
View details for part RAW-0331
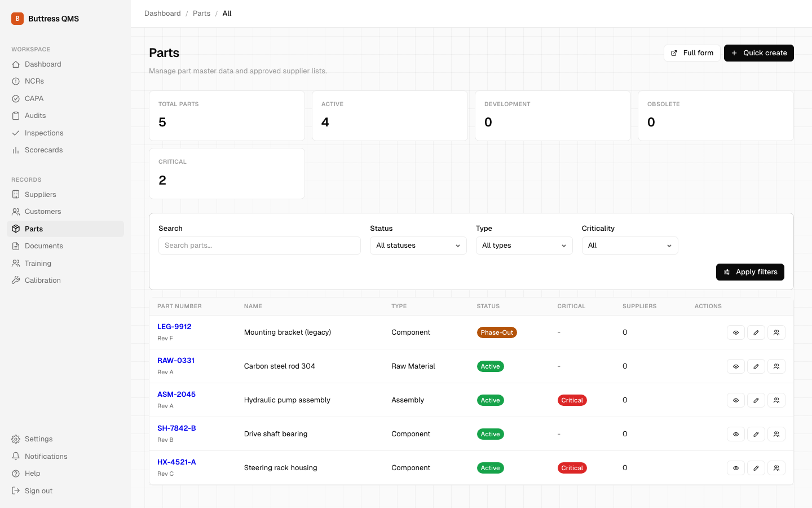(x=736, y=366)
